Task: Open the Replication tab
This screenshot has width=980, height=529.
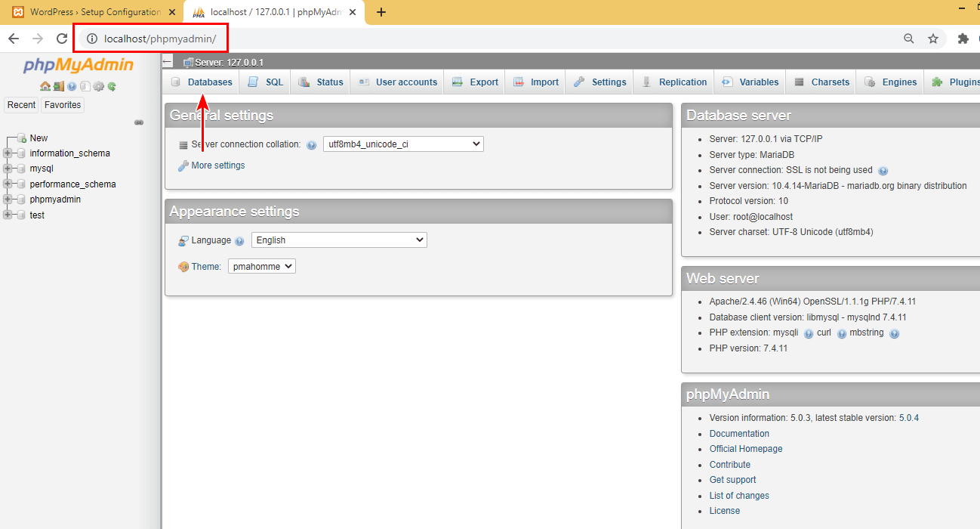Action: pyautogui.click(x=674, y=82)
